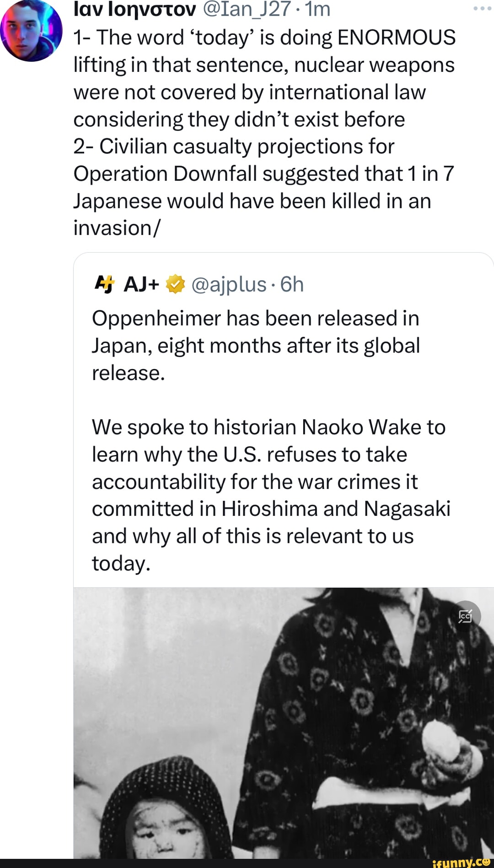Click the iFunny watermark logo
The image size is (494, 868).
tap(461, 862)
